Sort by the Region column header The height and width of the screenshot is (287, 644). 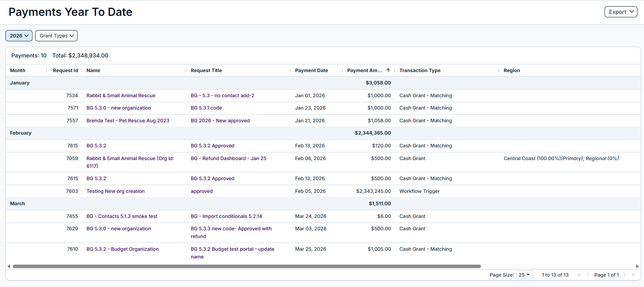[512, 70]
